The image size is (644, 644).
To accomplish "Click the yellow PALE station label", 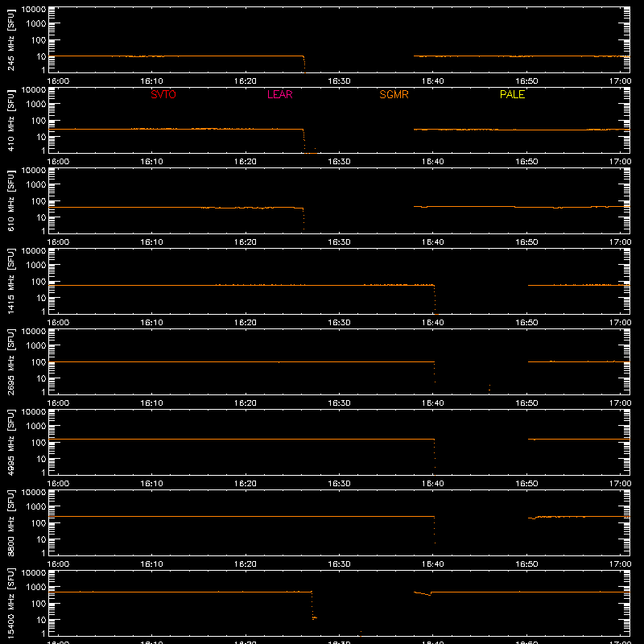I will coord(512,94).
